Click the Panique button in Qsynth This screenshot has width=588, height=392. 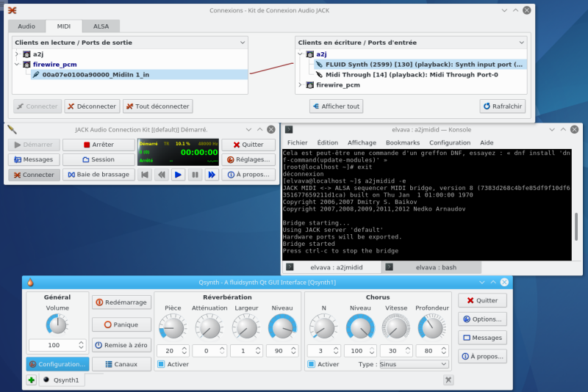click(x=121, y=324)
